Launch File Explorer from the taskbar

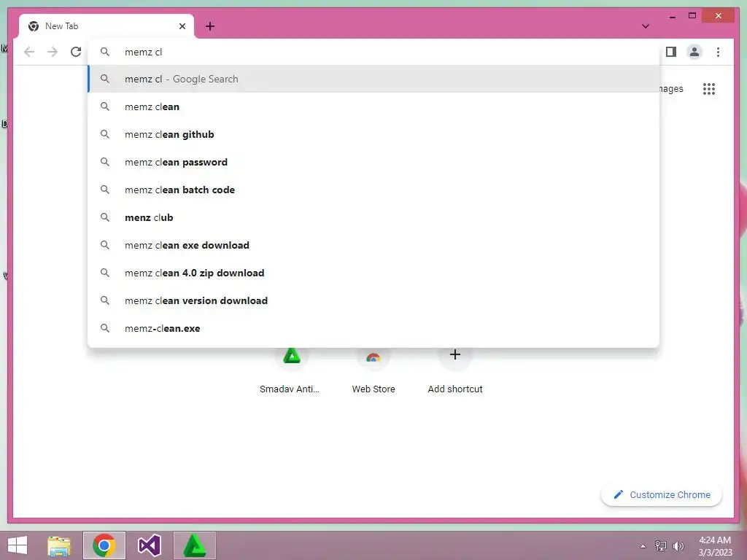(x=59, y=545)
